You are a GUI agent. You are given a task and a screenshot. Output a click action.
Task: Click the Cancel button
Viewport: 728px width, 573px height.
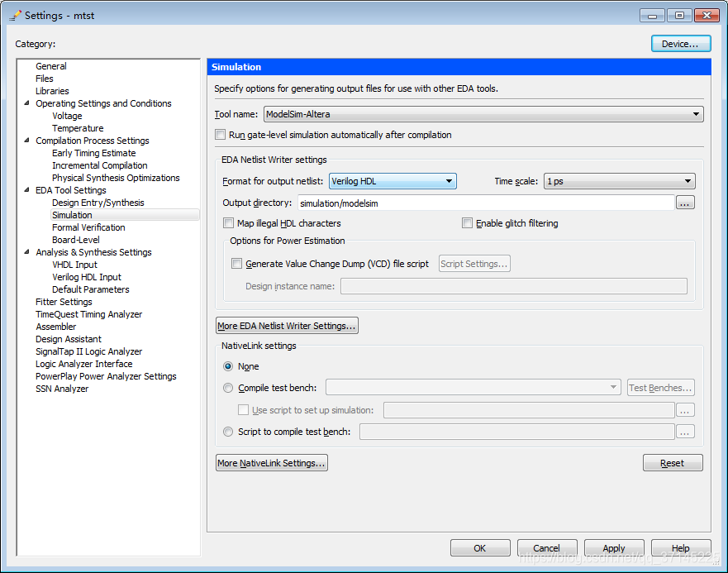[547, 548]
